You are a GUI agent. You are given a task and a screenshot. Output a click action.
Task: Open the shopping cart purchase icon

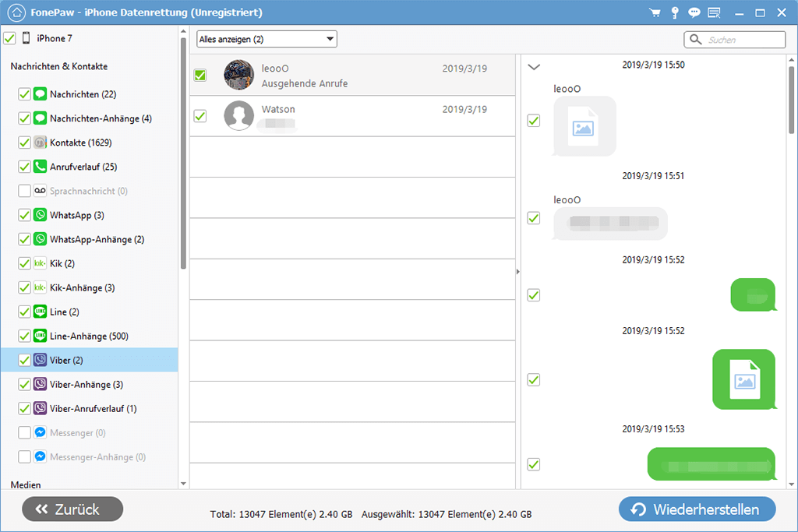pyautogui.click(x=655, y=12)
